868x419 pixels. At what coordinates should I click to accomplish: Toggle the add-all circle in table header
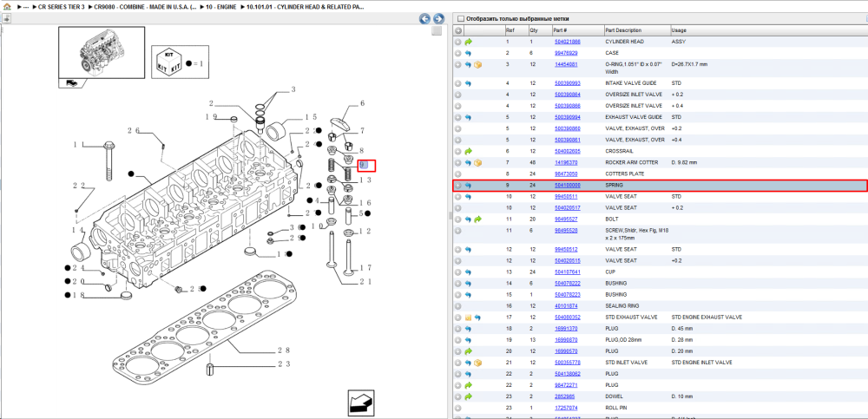coord(457,29)
